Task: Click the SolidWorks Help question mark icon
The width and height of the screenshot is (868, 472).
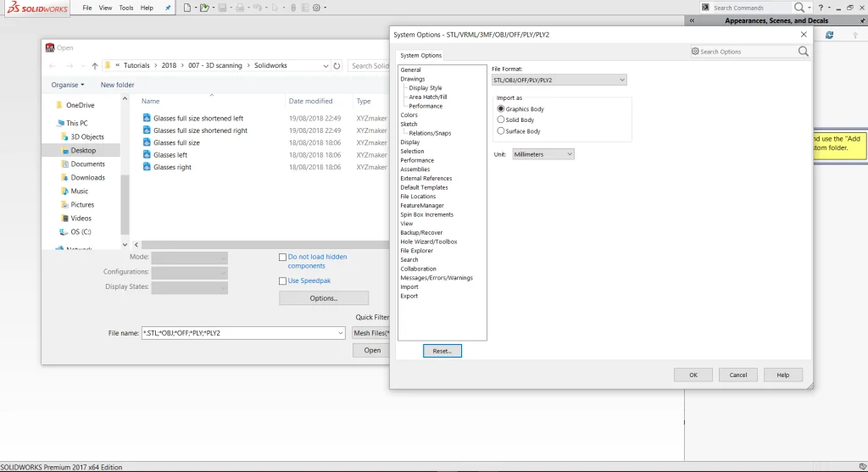Action: pyautogui.click(x=820, y=8)
